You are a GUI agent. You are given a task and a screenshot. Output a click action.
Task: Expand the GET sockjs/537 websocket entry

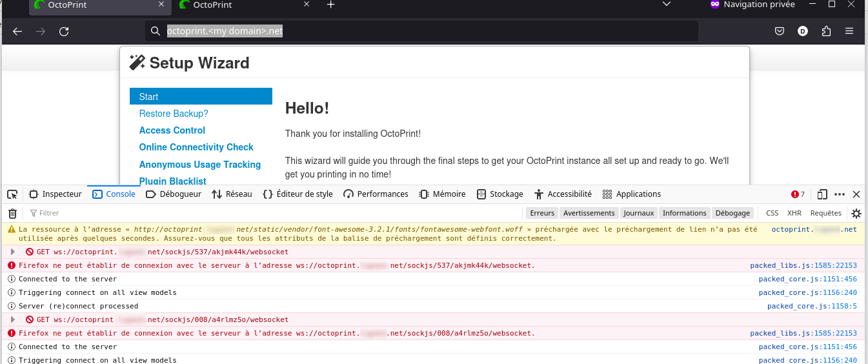click(x=12, y=252)
